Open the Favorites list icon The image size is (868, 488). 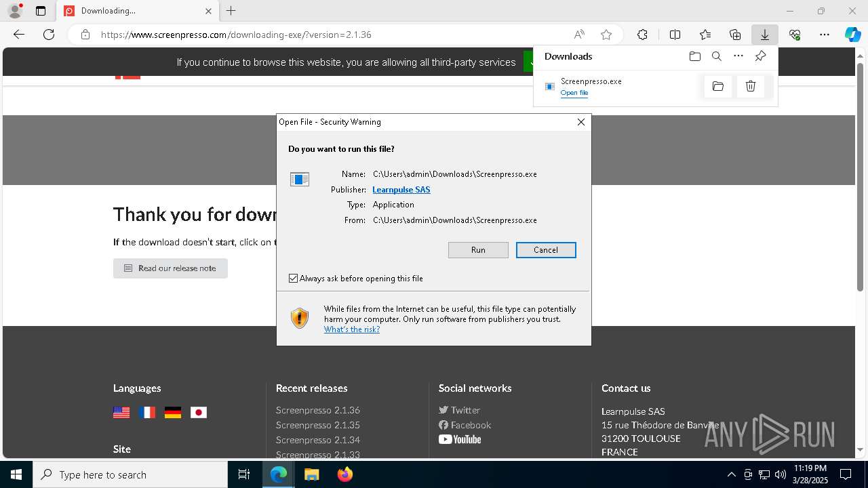point(705,35)
